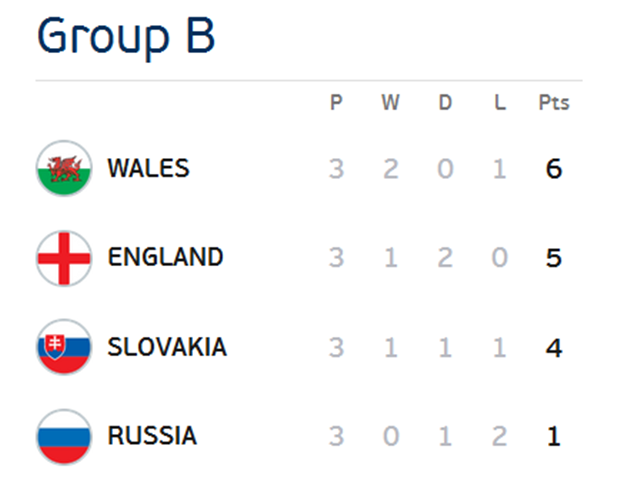Screen dimensions: 620x499
Task: Click the Wales dragon flag icon
Action: 64,168
